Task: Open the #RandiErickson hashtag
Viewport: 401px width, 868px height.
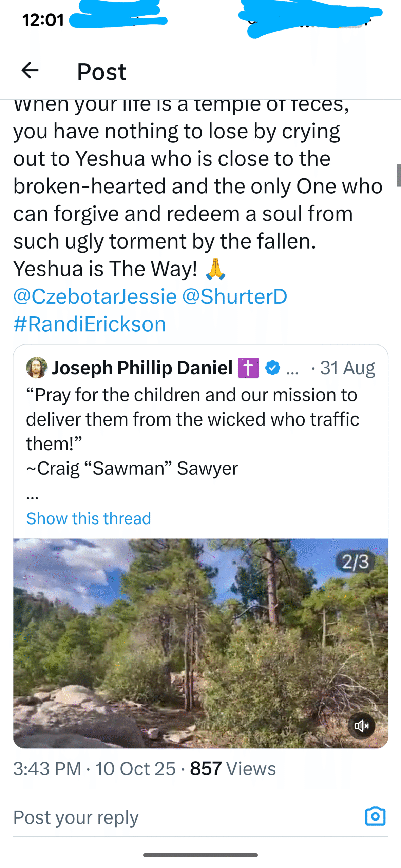Action: point(90,324)
